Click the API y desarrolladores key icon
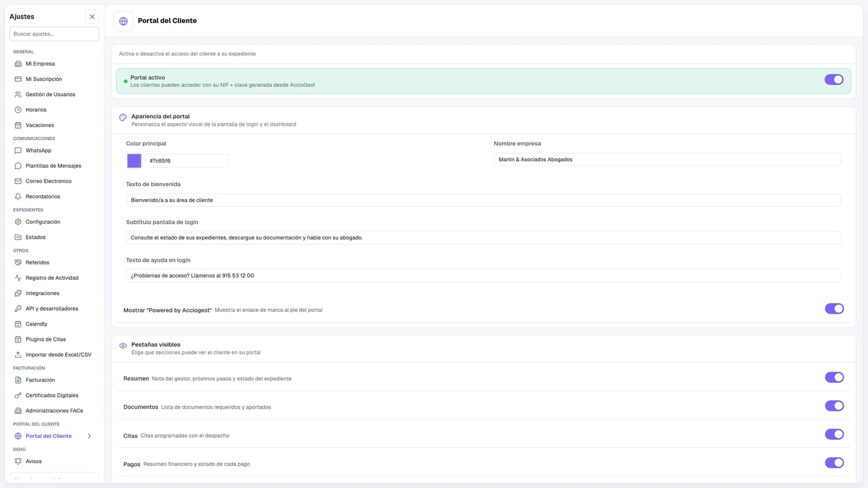The width and height of the screenshot is (868, 488). pos(18,309)
